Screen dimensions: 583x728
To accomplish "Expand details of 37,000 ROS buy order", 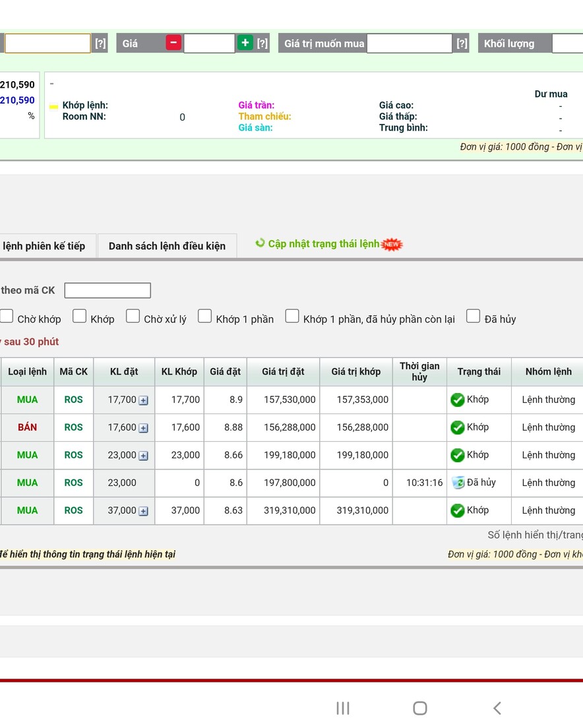I will pos(143,511).
